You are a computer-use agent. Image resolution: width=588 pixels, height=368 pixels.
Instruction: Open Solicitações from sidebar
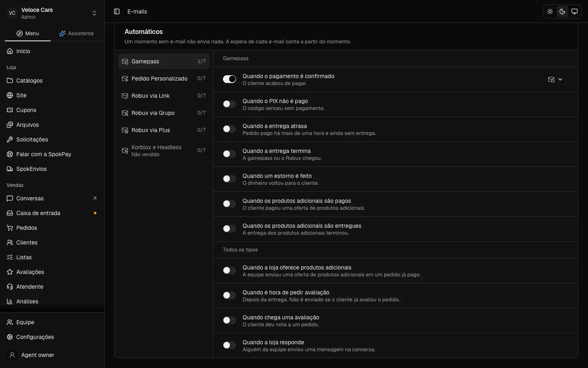52,139
